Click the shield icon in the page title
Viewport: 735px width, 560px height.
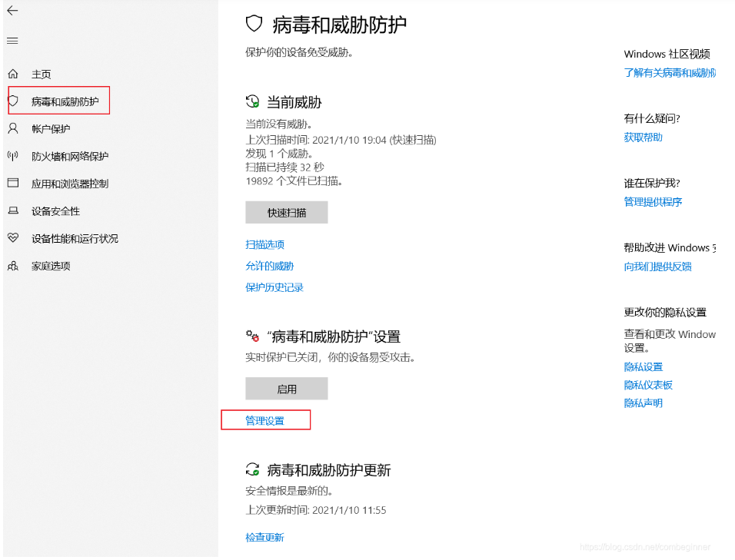[254, 23]
